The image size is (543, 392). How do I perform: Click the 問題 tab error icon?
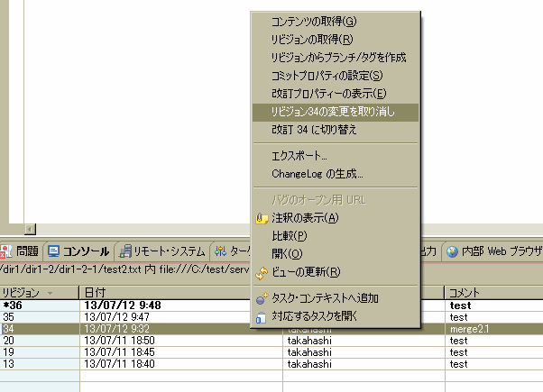tap(5, 251)
